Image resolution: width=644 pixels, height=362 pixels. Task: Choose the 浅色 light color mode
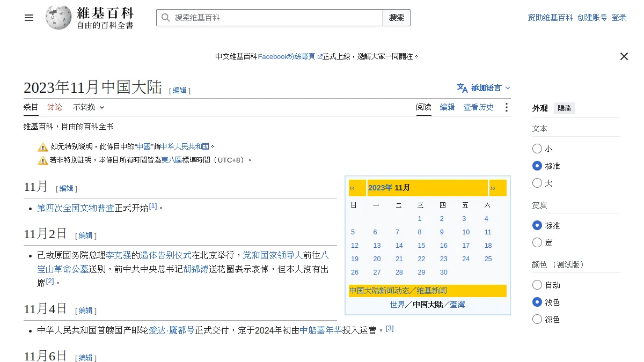tap(537, 302)
